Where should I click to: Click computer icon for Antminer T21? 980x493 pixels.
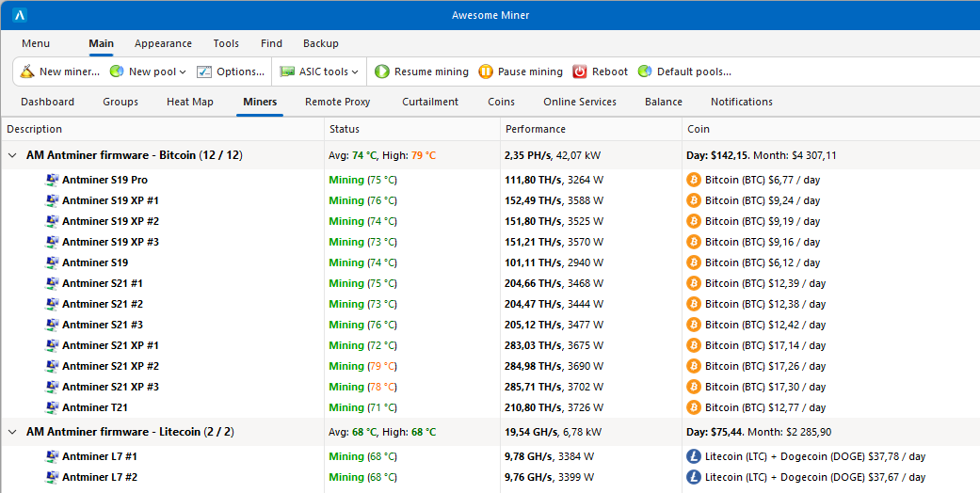52,407
